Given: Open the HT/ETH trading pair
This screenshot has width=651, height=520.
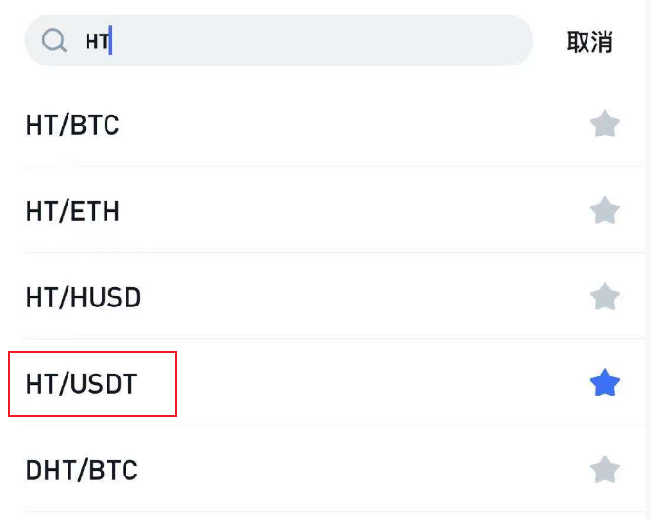Looking at the screenshot, I should (x=72, y=212).
